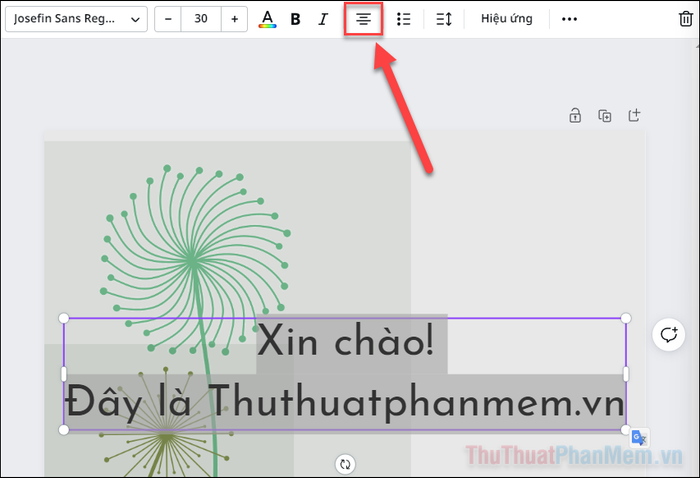700x478 pixels.
Task: Click the right side resize handle of text box
Action: [x=626, y=374]
